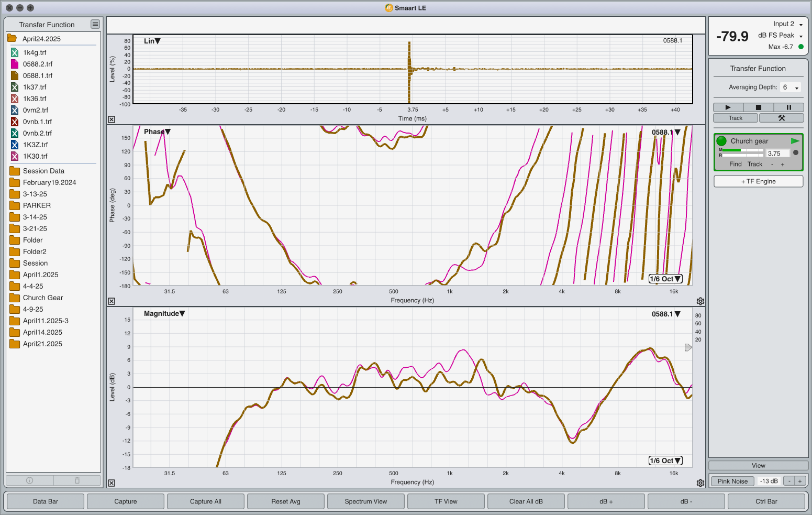This screenshot has height=515, width=812.
Task: Start all measurements with the play button
Action: click(x=728, y=107)
